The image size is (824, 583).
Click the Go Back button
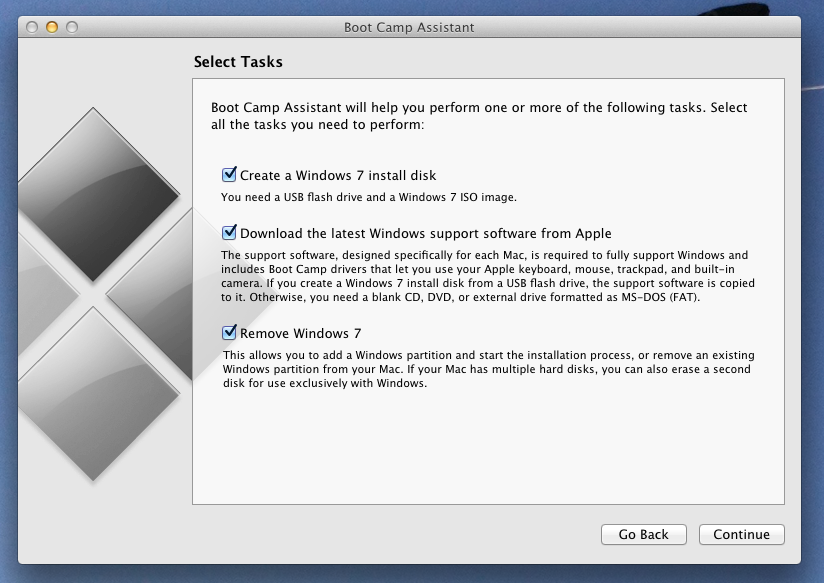[x=644, y=535]
